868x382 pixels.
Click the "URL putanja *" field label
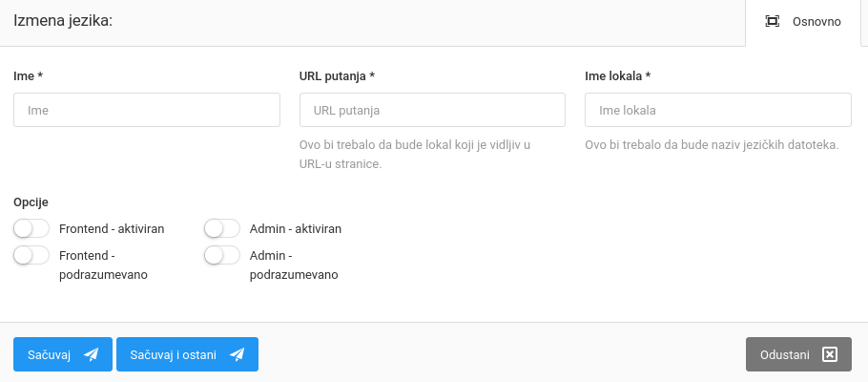(x=337, y=75)
